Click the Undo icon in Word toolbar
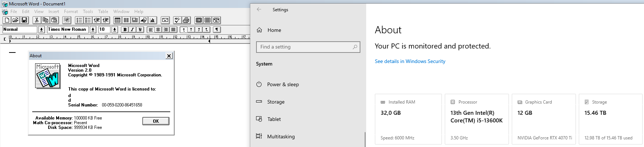This screenshot has width=644, height=147. (67, 20)
